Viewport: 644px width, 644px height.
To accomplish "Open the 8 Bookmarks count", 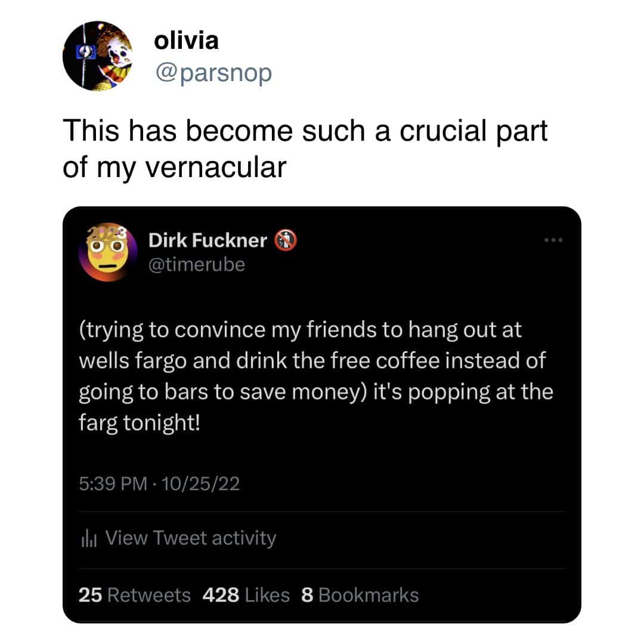I will (360, 595).
